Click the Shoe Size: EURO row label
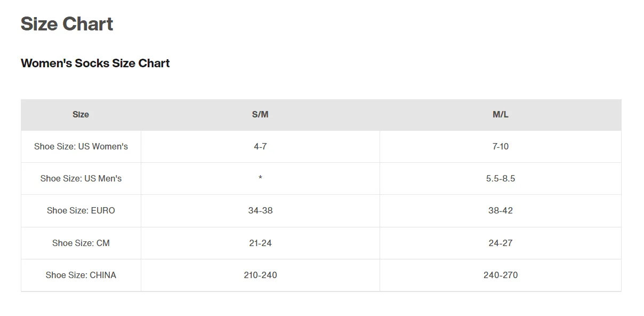The width and height of the screenshot is (644, 316). pyautogui.click(x=81, y=210)
